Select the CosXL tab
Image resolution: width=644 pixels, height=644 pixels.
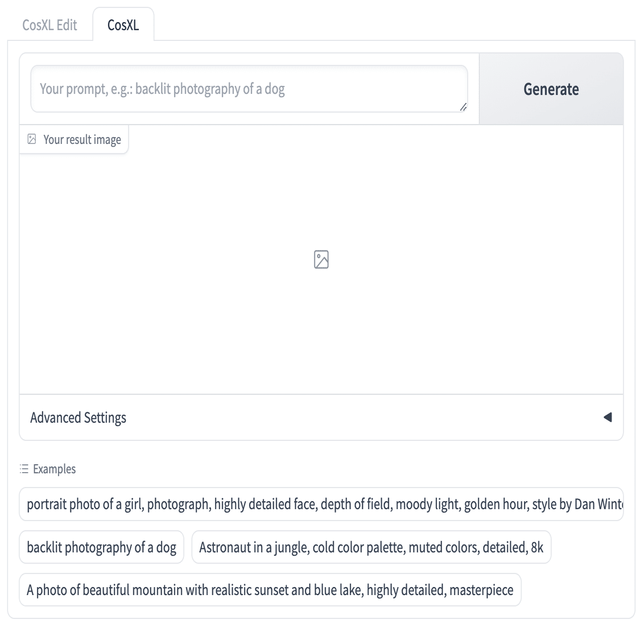point(123,25)
